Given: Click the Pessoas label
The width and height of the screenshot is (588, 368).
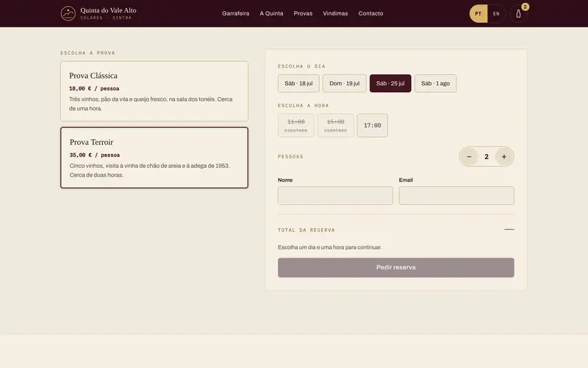Looking at the screenshot, I should click(x=290, y=157).
